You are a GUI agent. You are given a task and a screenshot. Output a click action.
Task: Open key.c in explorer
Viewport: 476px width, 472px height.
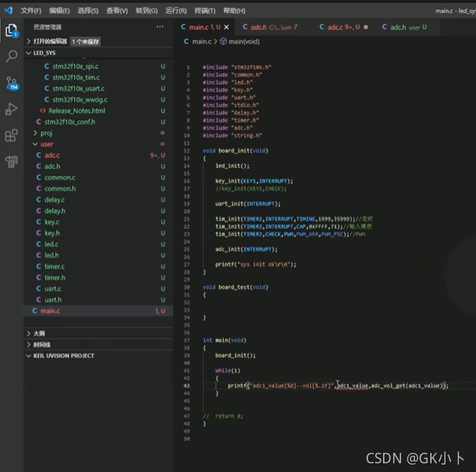pos(99,222)
